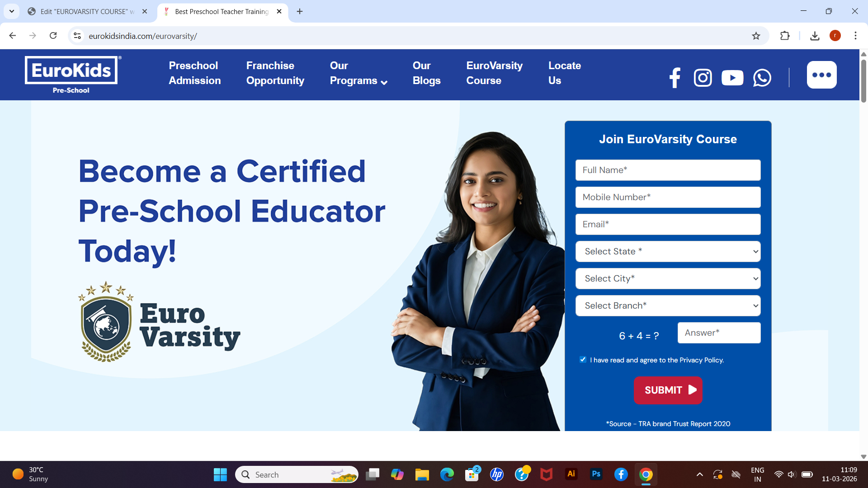Expand the Select State dropdown
The width and height of the screenshot is (868, 488).
668,251
